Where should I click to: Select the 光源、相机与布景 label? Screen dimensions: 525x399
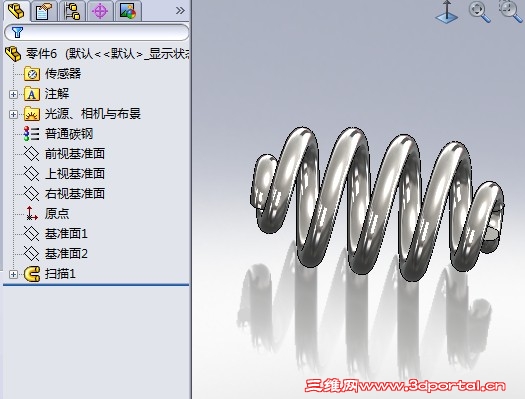93,114
